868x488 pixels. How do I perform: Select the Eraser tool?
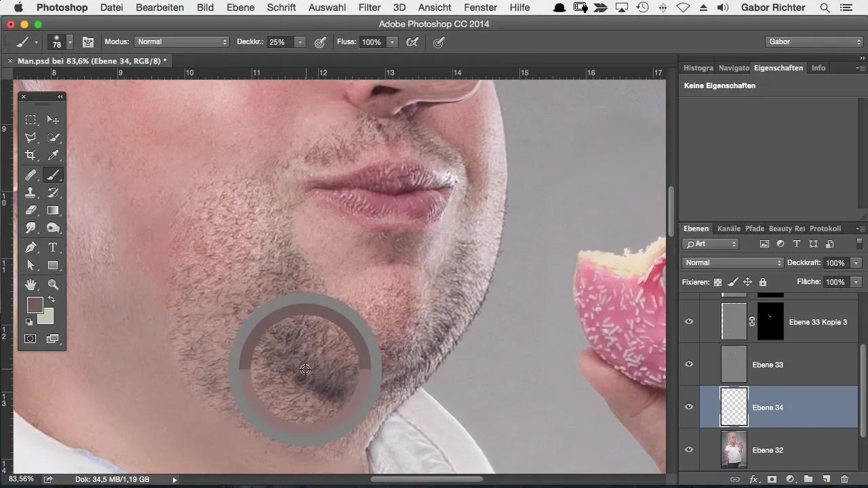click(x=31, y=210)
